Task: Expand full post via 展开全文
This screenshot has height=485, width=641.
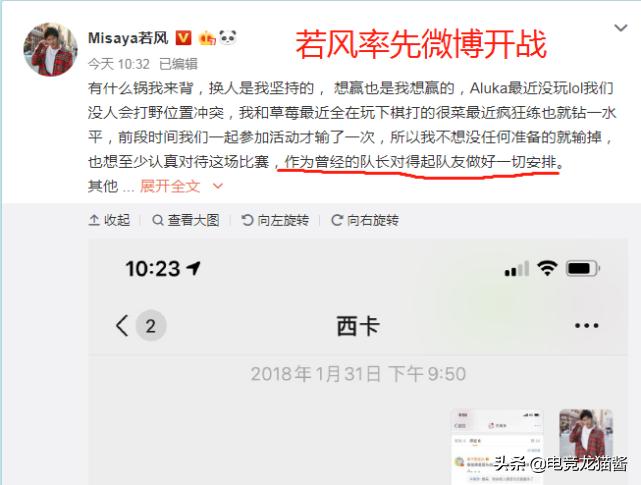Action: (x=170, y=186)
